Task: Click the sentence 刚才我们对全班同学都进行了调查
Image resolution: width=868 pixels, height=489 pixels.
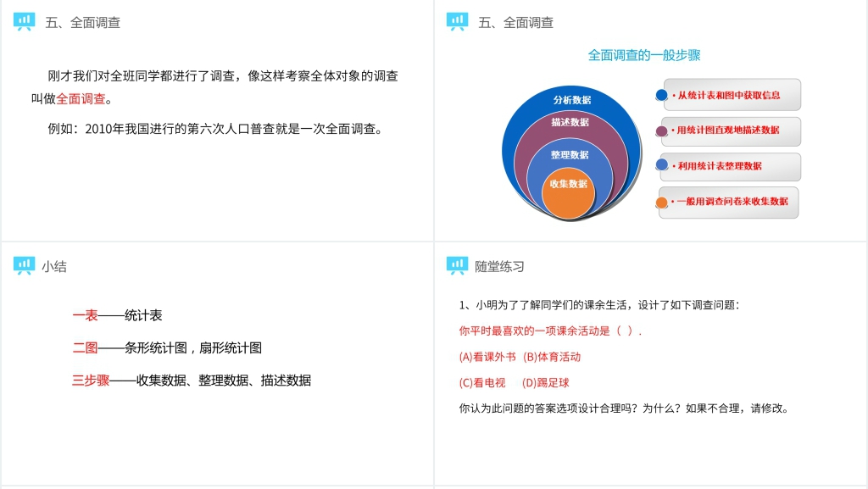Action: (214, 86)
